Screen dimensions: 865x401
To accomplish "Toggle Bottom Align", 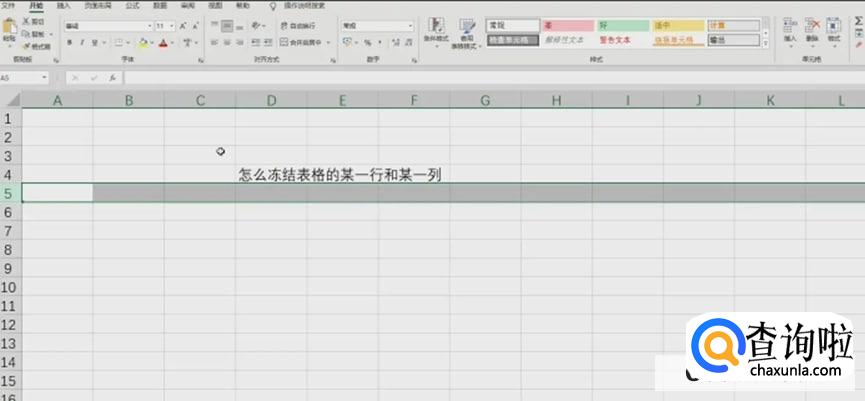I will click(240, 26).
